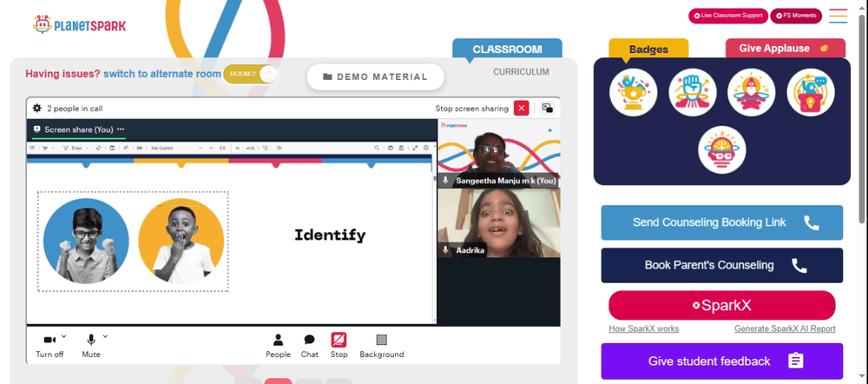Open the hamburger menu at top right
The image size is (868, 384).
point(838,16)
